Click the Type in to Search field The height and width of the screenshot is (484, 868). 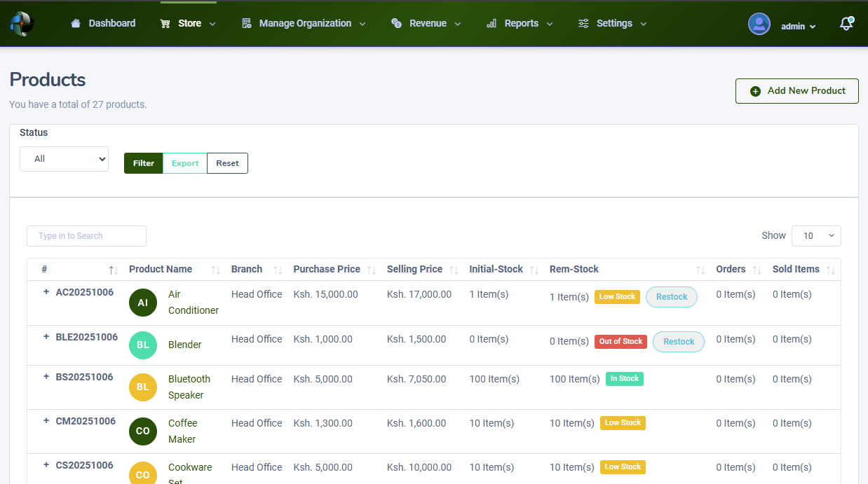pos(86,236)
